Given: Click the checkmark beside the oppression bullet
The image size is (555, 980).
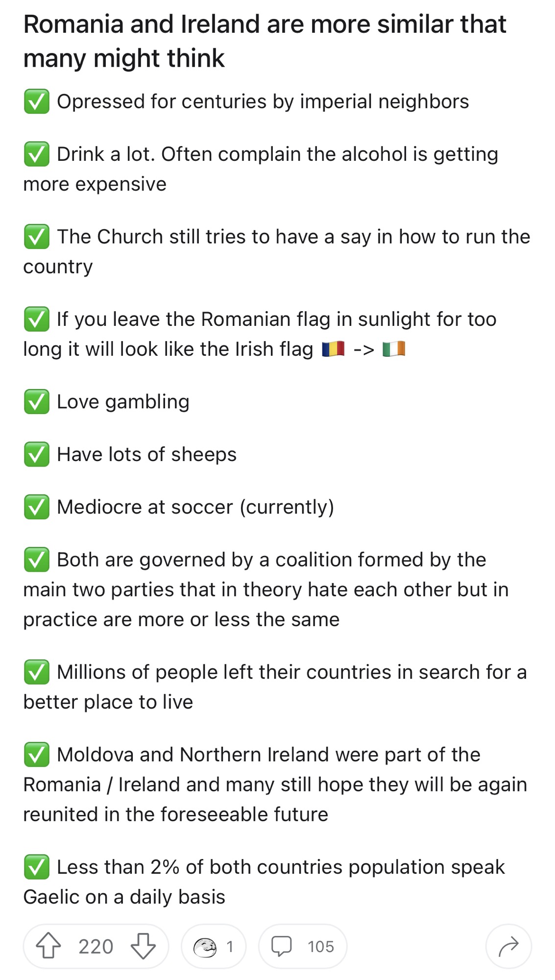Looking at the screenshot, I should tap(36, 102).
